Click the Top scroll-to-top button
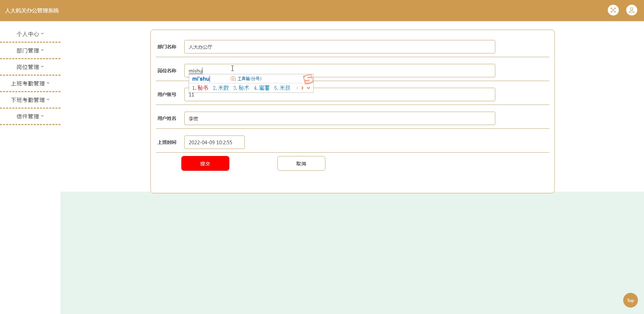This screenshot has height=314, width=644. point(630,300)
